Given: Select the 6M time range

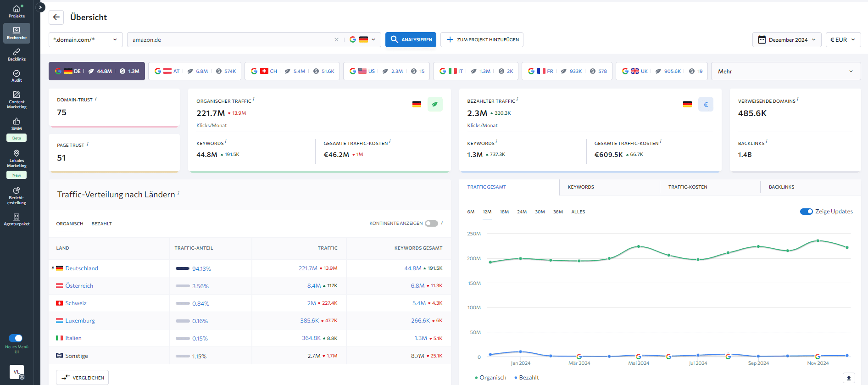Looking at the screenshot, I should (x=471, y=212).
